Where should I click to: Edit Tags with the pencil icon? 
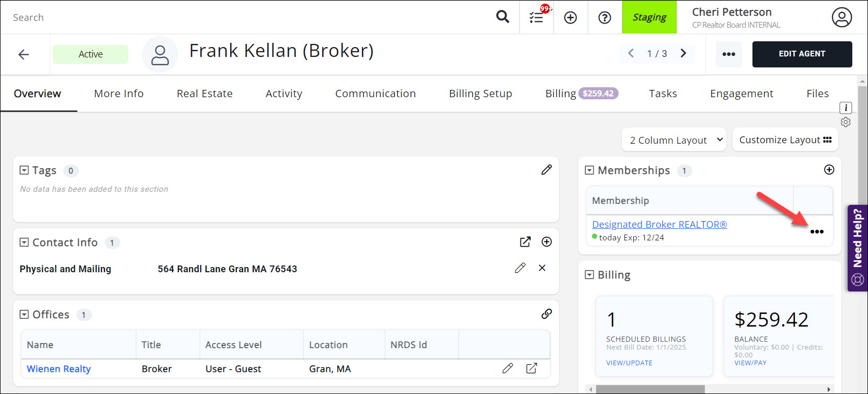click(x=546, y=170)
